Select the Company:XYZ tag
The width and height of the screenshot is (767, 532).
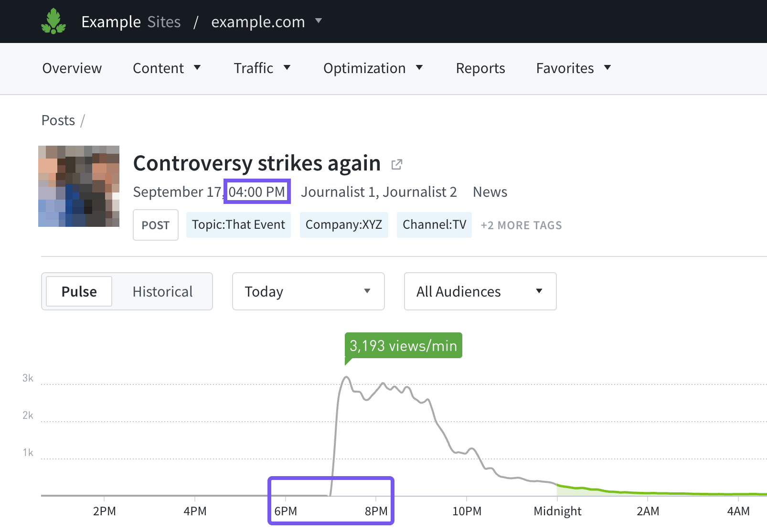(x=344, y=225)
